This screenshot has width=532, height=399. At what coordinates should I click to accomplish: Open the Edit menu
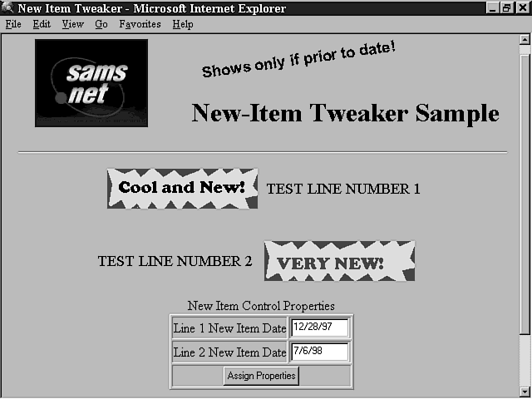pyautogui.click(x=42, y=24)
